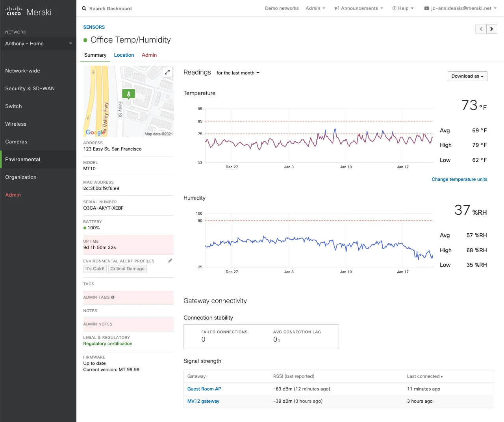Open Switch sidebar menu
Screen dimensions: 504x422
coord(38,106)
